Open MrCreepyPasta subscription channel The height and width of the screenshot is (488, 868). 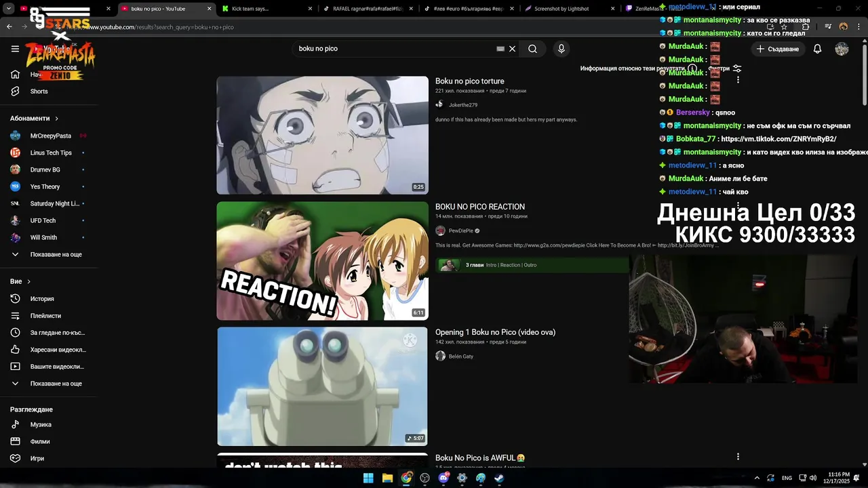[x=49, y=136]
